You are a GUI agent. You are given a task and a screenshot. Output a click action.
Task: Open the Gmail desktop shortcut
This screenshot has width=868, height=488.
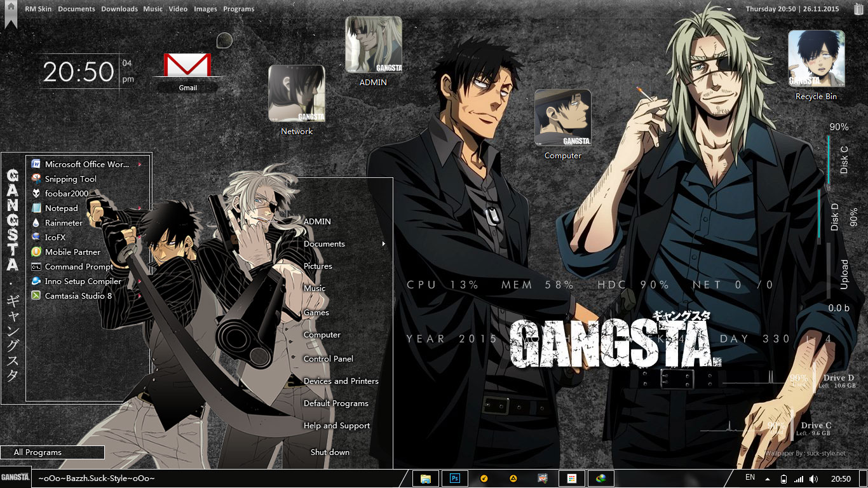pyautogui.click(x=187, y=65)
